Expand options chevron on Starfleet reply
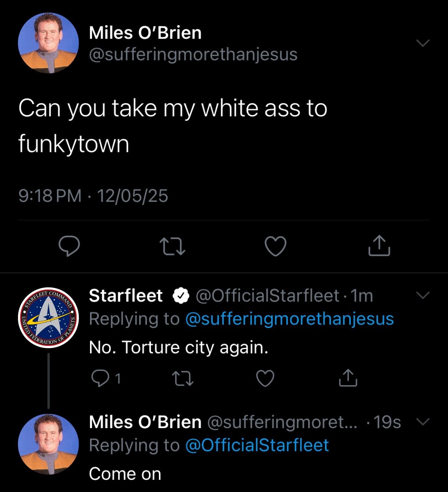The width and height of the screenshot is (448, 492). click(x=423, y=295)
